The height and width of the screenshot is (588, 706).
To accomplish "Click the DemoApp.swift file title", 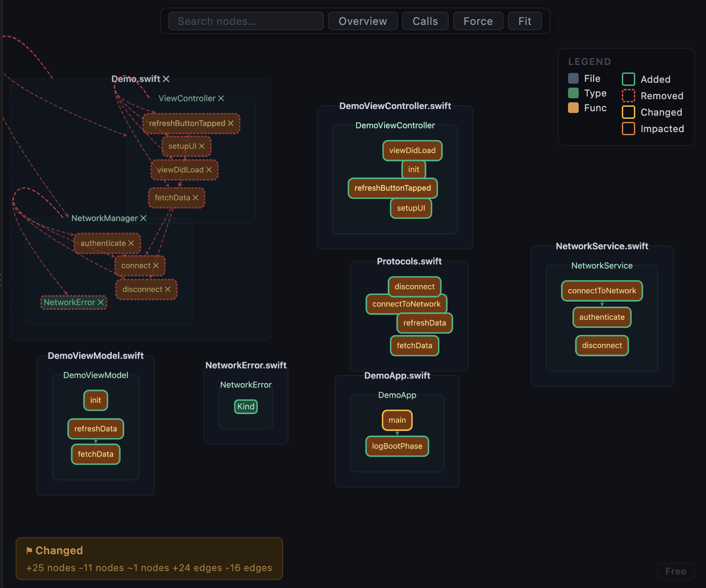I will click(397, 376).
